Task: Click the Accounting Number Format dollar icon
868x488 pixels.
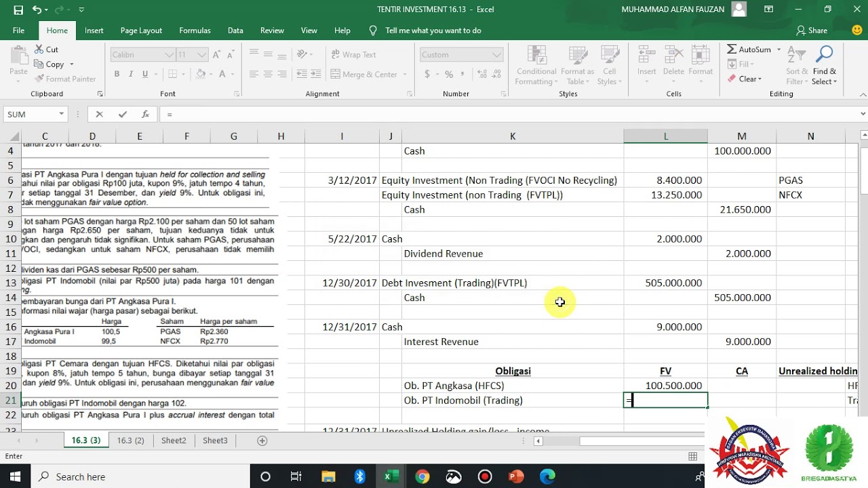Action: (x=427, y=75)
